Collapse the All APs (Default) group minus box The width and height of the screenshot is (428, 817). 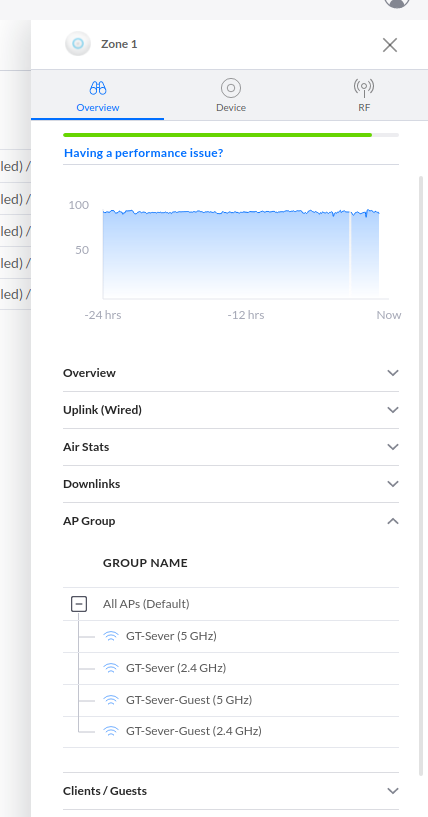coord(79,604)
